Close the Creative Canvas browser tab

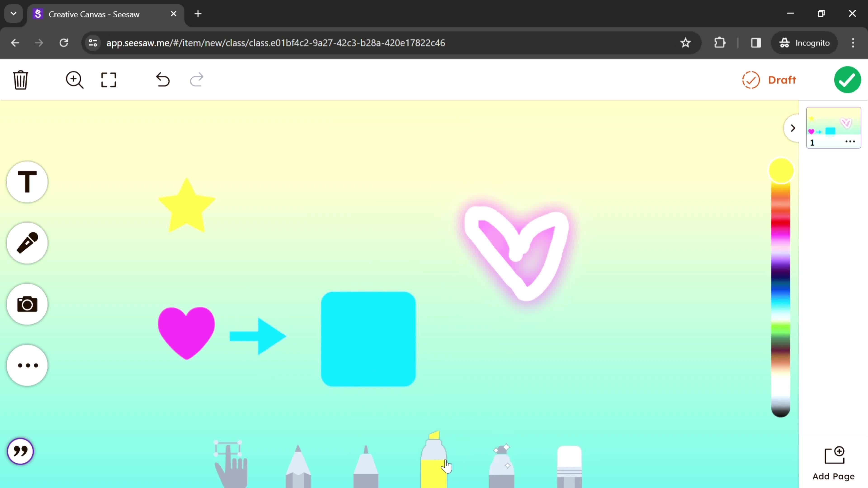point(174,14)
